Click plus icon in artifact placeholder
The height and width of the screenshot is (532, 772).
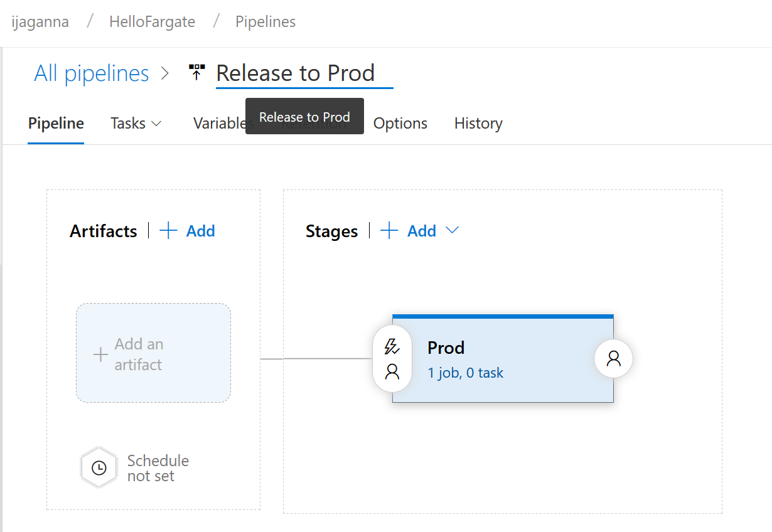coord(100,354)
